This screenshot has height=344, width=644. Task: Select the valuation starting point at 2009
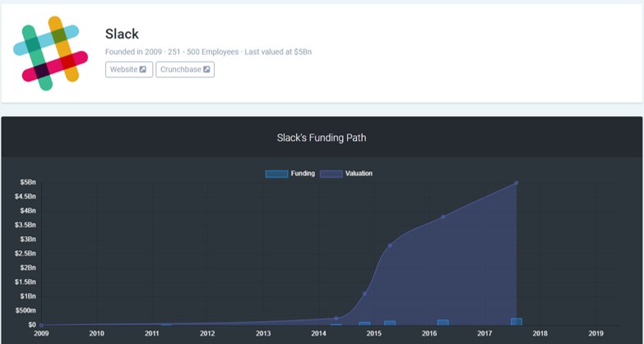[x=41, y=325]
